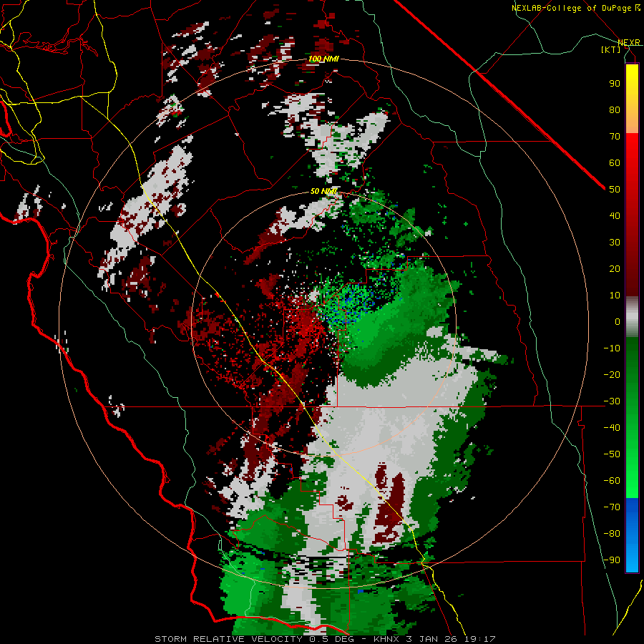644x644 pixels.
Task: Pick the -40 label on the legend
Action: pyautogui.click(x=612, y=428)
